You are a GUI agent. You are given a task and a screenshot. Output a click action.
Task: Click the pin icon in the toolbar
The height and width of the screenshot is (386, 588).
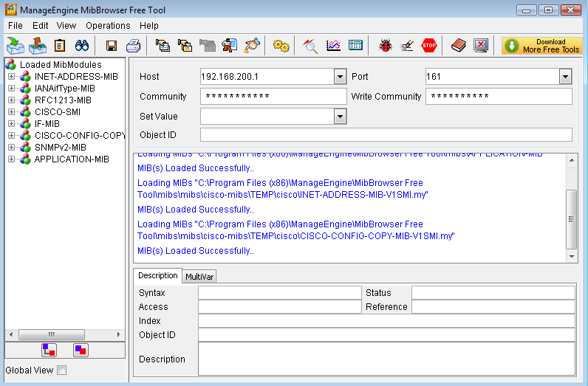(x=252, y=46)
